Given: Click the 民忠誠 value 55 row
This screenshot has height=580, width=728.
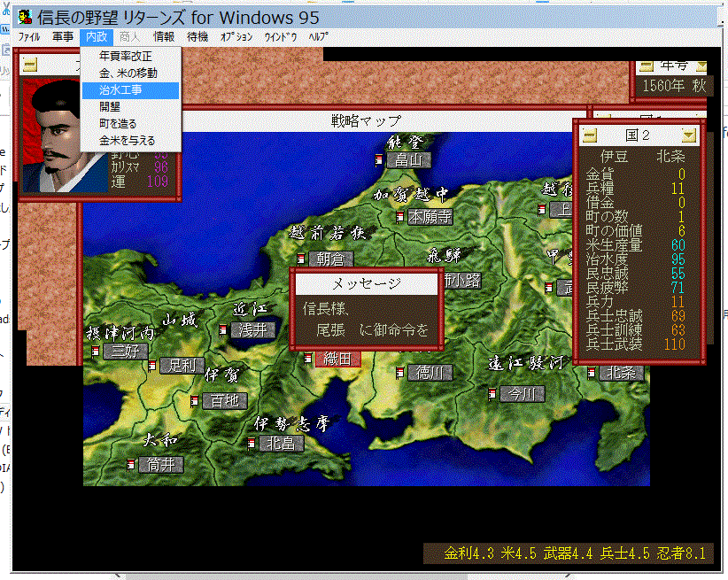Looking at the screenshot, I should 636,274.
